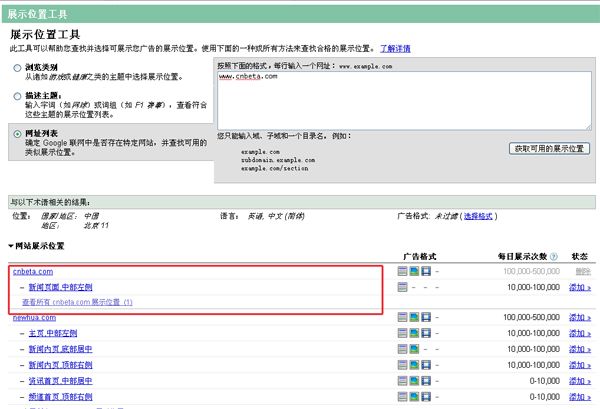This screenshot has height=409, width=600.
Task: Select the 描述主题 radio button
Action: click(16, 97)
